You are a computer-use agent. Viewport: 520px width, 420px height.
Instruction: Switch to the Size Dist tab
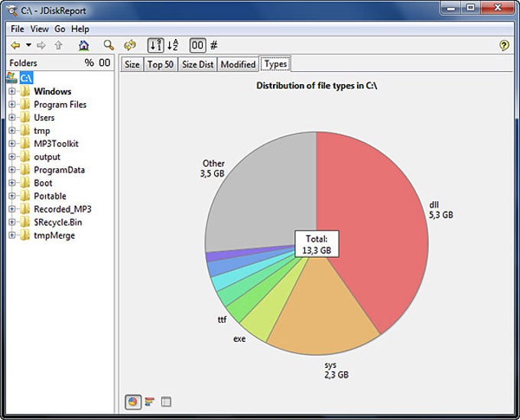(197, 64)
